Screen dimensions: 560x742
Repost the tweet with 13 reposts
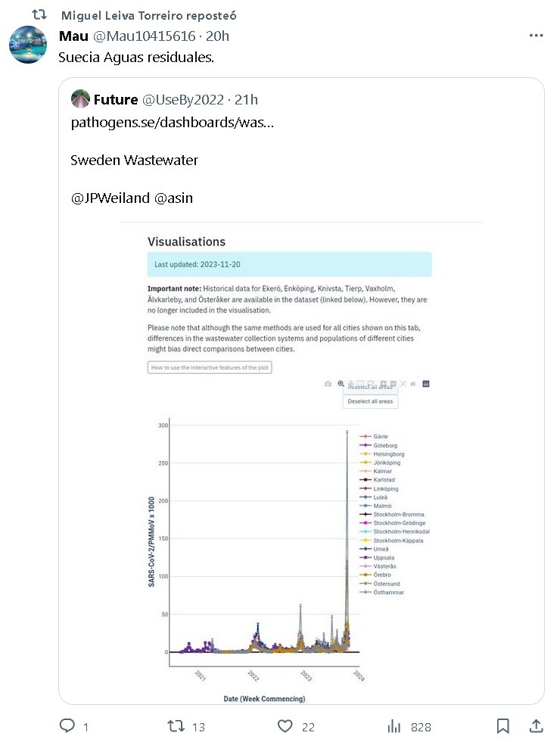[x=176, y=726]
